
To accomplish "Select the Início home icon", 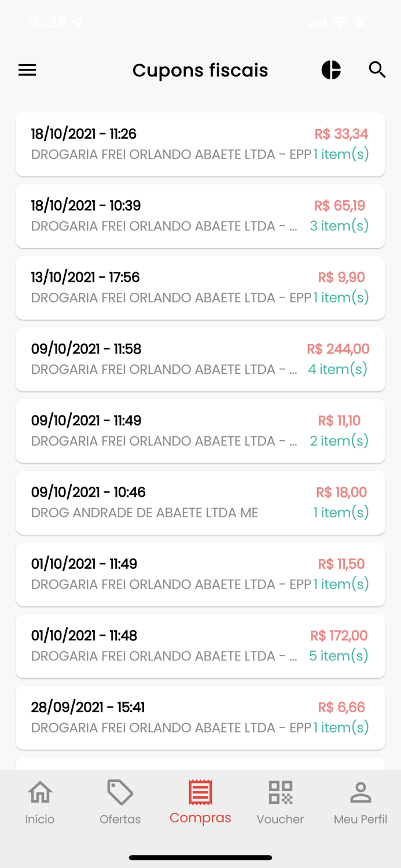I will coord(39,793).
